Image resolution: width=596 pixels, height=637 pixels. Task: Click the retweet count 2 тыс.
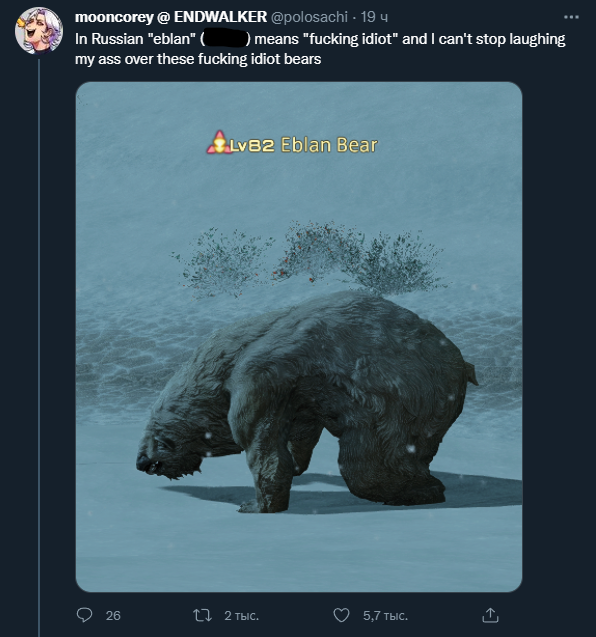coord(241,615)
